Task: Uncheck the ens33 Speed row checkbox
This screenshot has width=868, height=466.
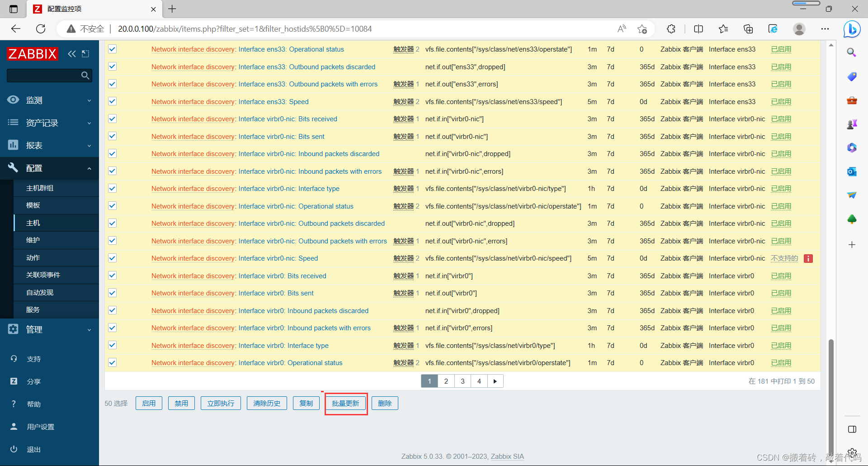Action: pyautogui.click(x=113, y=101)
